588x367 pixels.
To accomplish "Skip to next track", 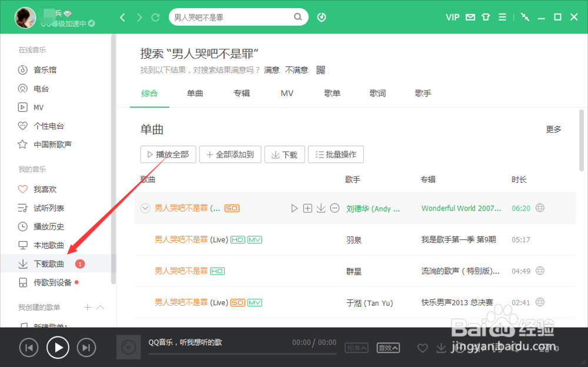I will coord(86,348).
